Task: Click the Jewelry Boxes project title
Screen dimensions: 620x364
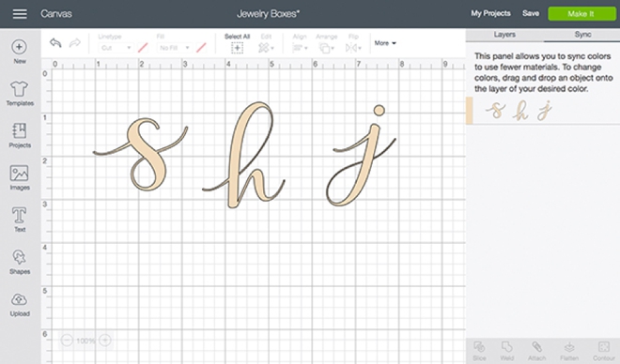Action: pyautogui.click(x=268, y=14)
